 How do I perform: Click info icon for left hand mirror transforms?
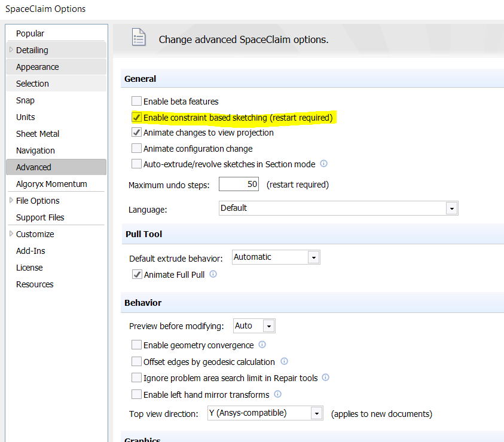pyautogui.click(x=278, y=394)
